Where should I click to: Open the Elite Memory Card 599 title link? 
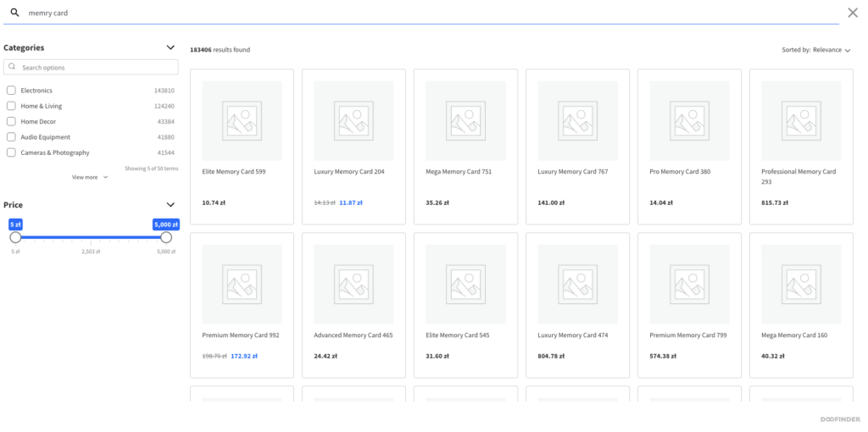pyautogui.click(x=234, y=171)
